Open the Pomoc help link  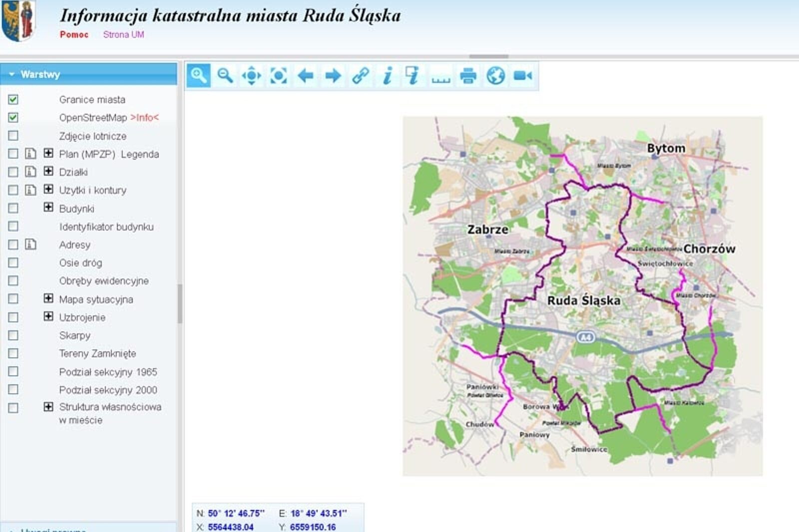(x=74, y=34)
